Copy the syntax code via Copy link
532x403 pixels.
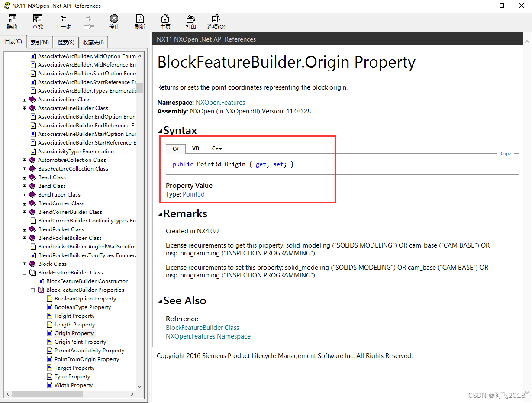506,154
